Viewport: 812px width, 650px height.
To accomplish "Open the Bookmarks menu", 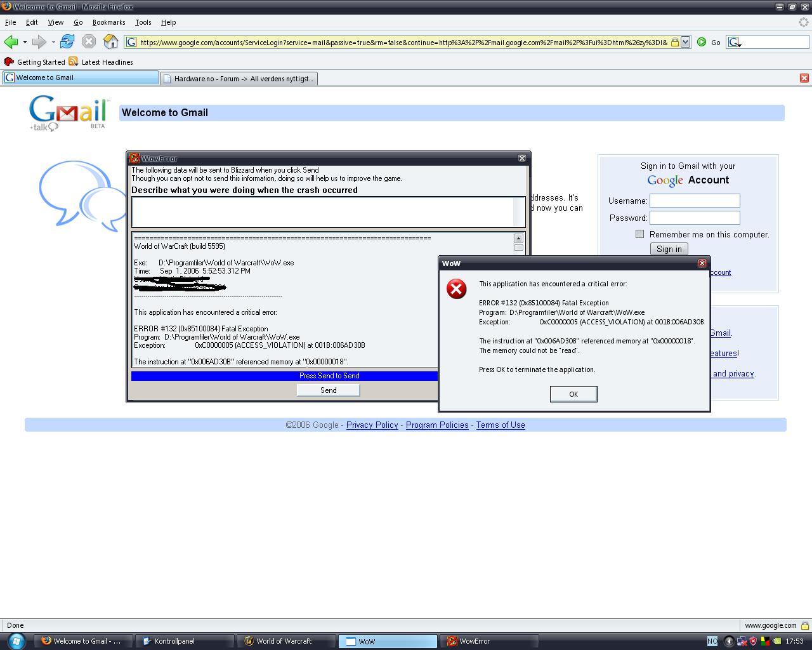I will 108,22.
